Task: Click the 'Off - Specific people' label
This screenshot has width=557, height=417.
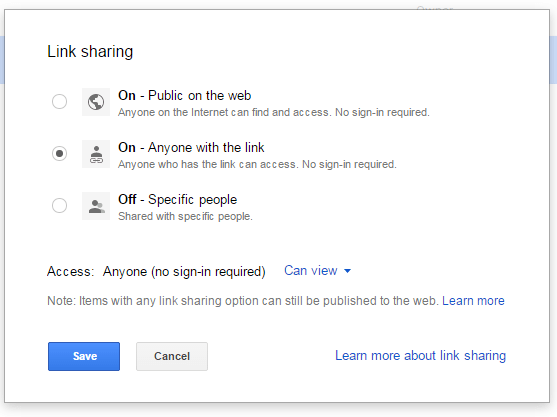Action: tap(178, 200)
